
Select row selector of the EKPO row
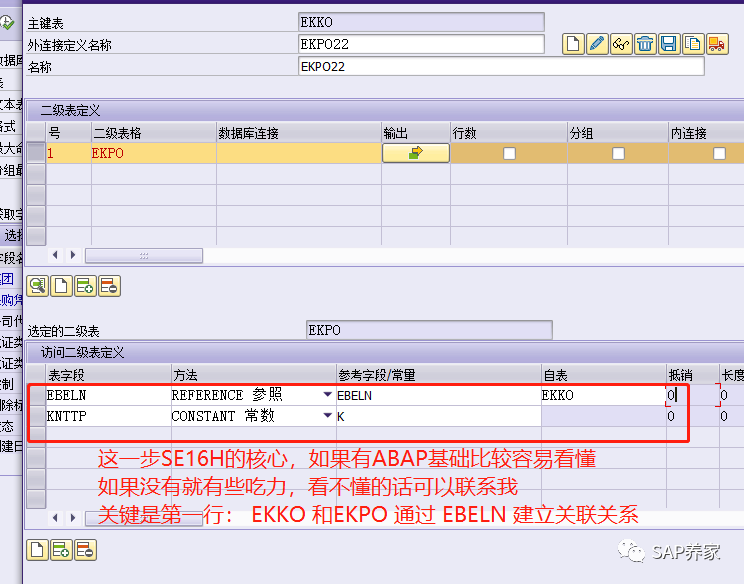click(x=36, y=153)
